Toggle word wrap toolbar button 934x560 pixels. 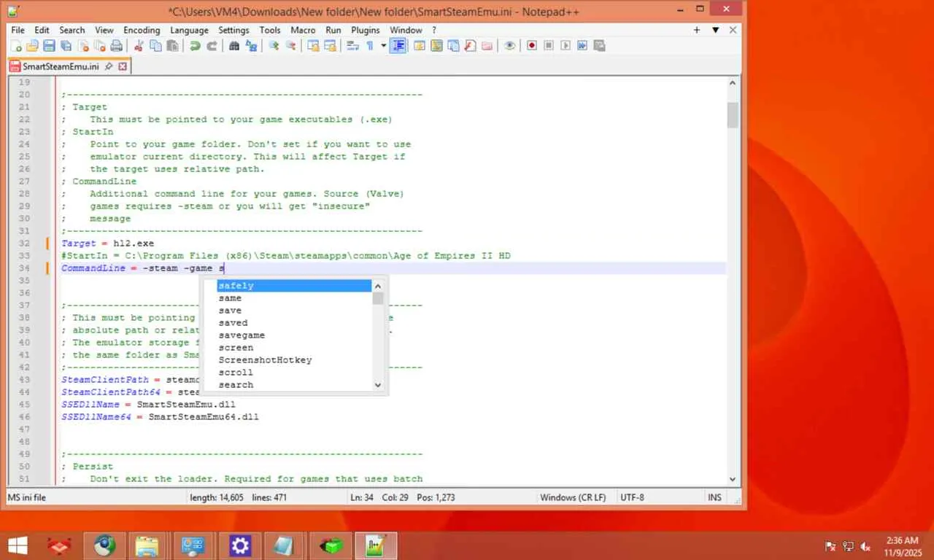[352, 45]
